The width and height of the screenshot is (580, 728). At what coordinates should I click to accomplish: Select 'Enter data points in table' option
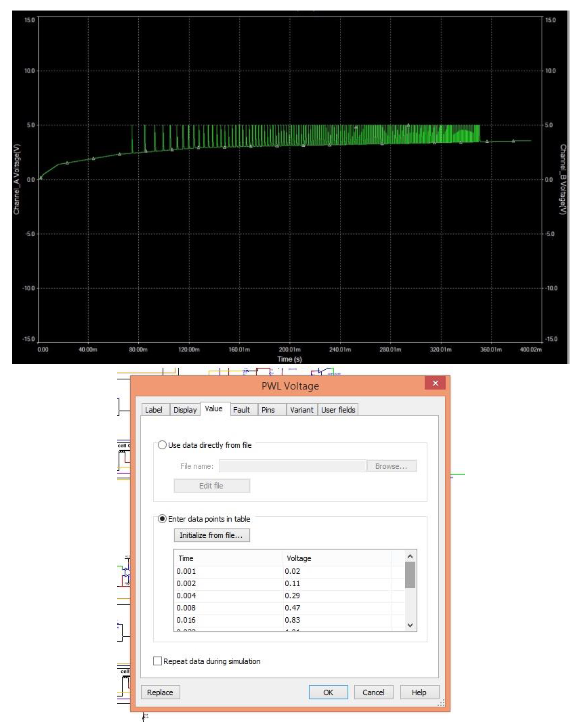click(162, 519)
